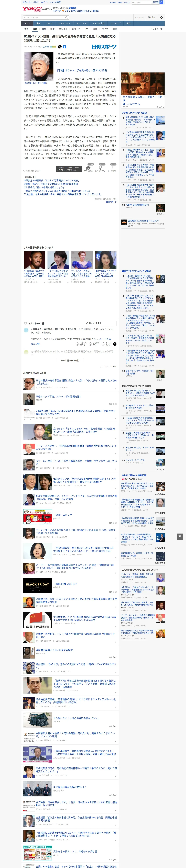
Task: Click blue web search button in top bar
Action: click(161, 2)
